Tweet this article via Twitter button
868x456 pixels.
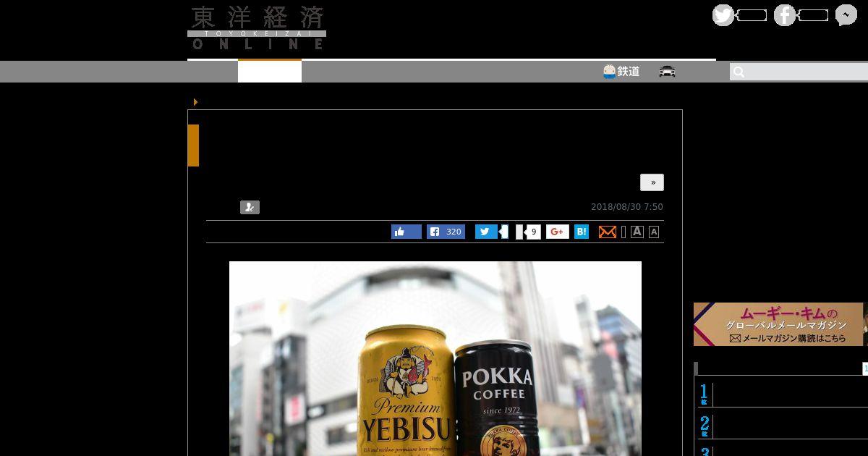click(486, 232)
